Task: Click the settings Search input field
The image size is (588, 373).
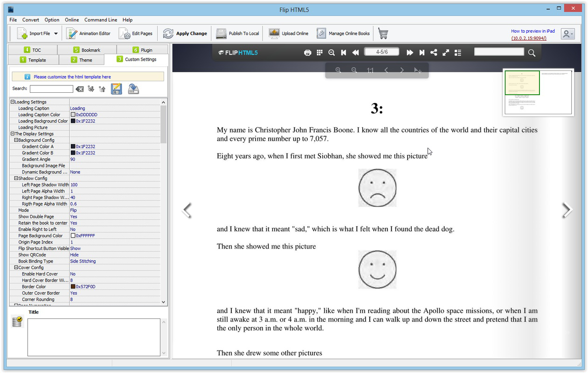Action: pyautogui.click(x=51, y=89)
